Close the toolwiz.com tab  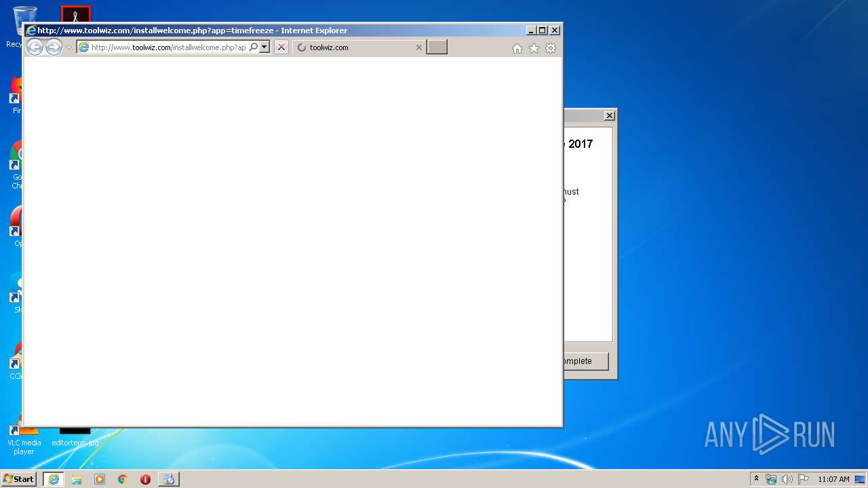click(418, 47)
